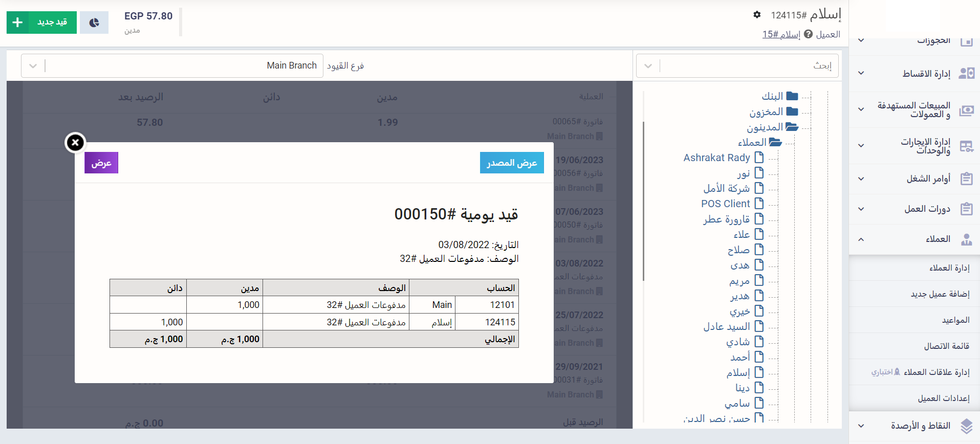Select Ashrakat Rady in the account tree
The image size is (980, 444).
(x=716, y=158)
